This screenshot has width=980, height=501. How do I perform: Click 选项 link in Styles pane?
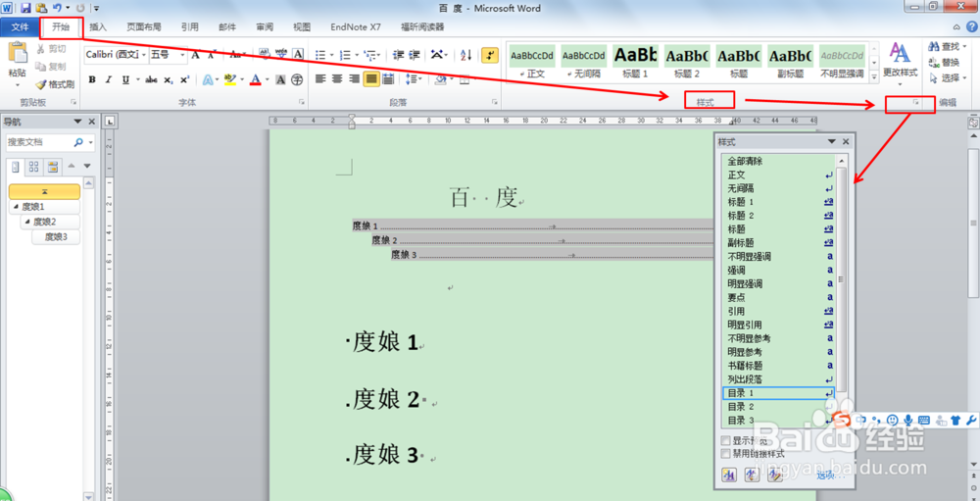point(829,476)
